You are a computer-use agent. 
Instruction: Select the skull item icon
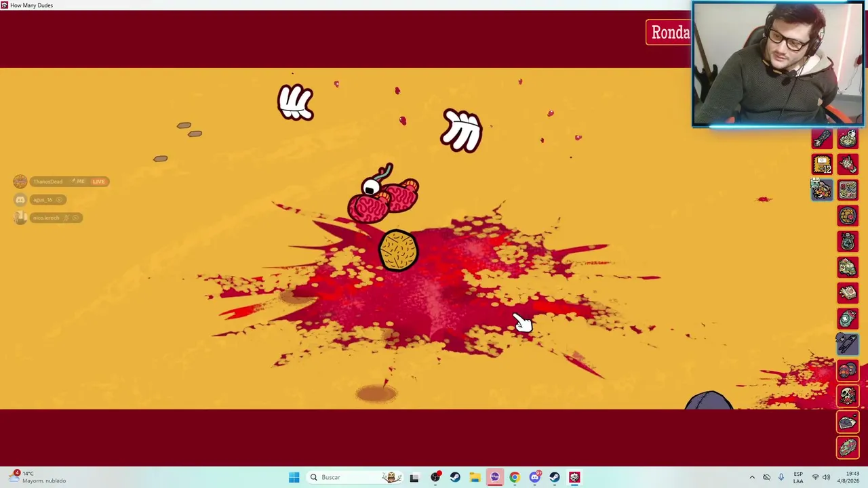pos(848,396)
